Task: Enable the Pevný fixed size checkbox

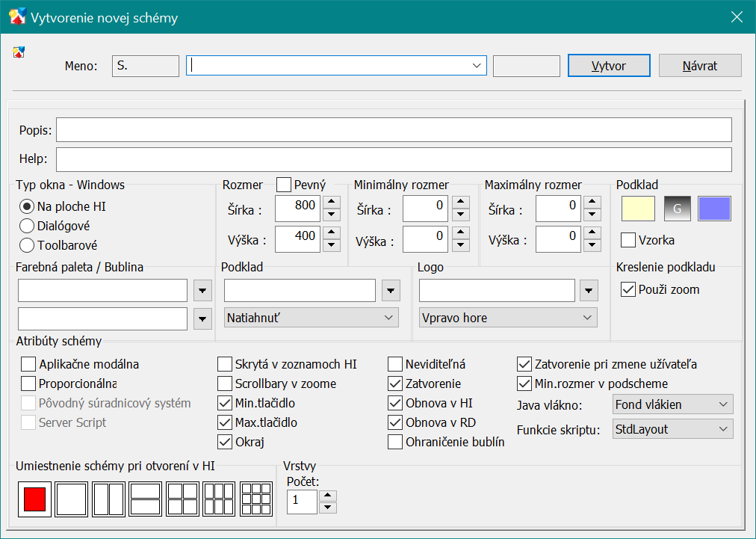Action: (285, 185)
